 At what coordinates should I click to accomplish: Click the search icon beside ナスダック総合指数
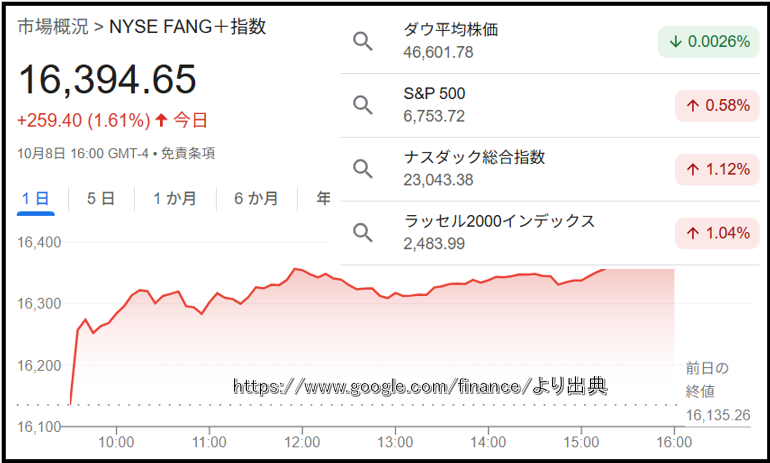pos(363,169)
